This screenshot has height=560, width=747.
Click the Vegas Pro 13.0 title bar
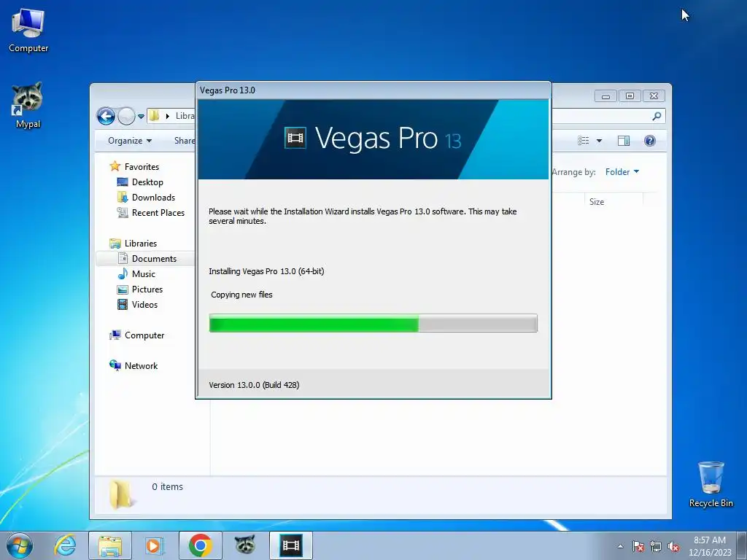(373, 90)
